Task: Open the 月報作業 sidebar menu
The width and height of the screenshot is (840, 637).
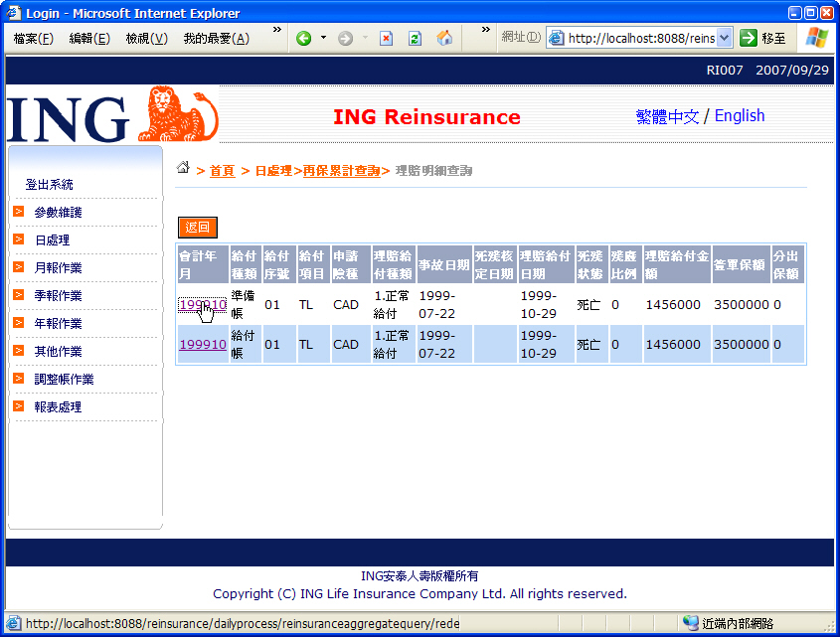Action: click(x=58, y=268)
